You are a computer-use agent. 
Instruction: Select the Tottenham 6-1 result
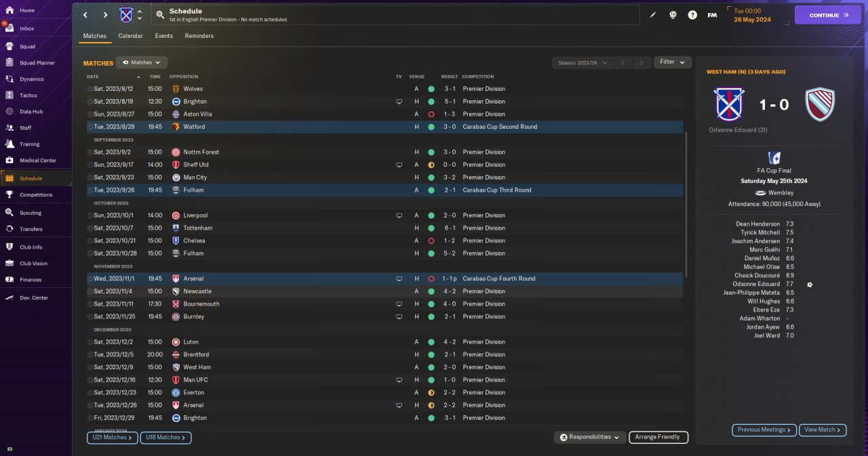click(450, 228)
